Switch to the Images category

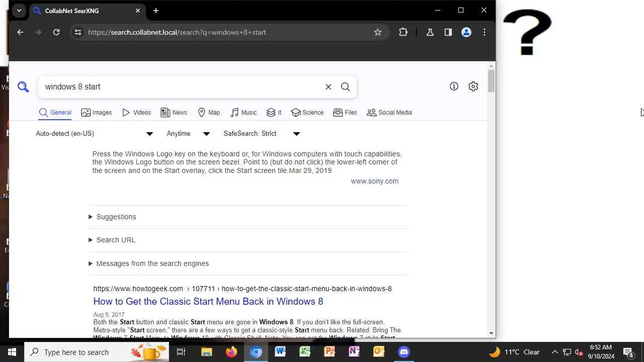(97, 113)
